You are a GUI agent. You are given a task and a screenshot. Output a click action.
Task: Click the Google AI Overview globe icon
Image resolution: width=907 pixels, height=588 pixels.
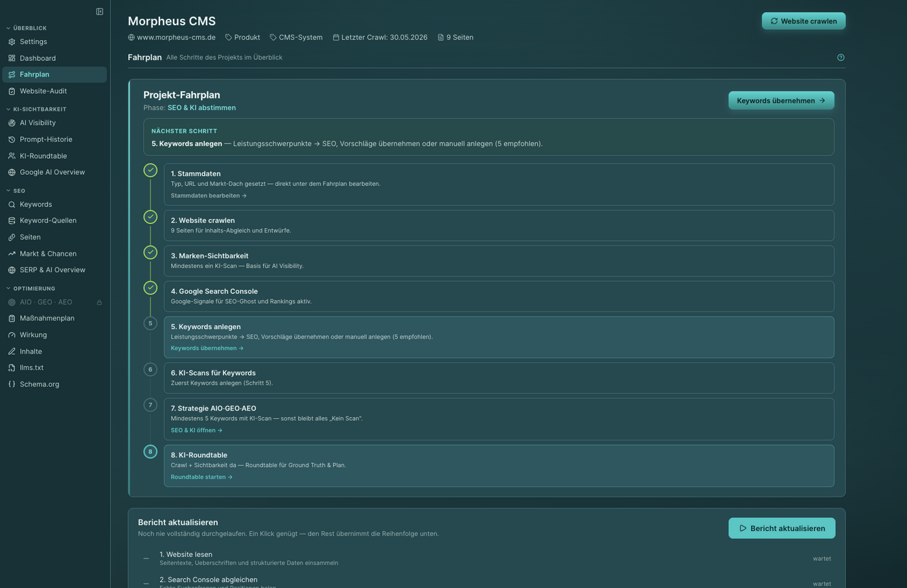12,172
